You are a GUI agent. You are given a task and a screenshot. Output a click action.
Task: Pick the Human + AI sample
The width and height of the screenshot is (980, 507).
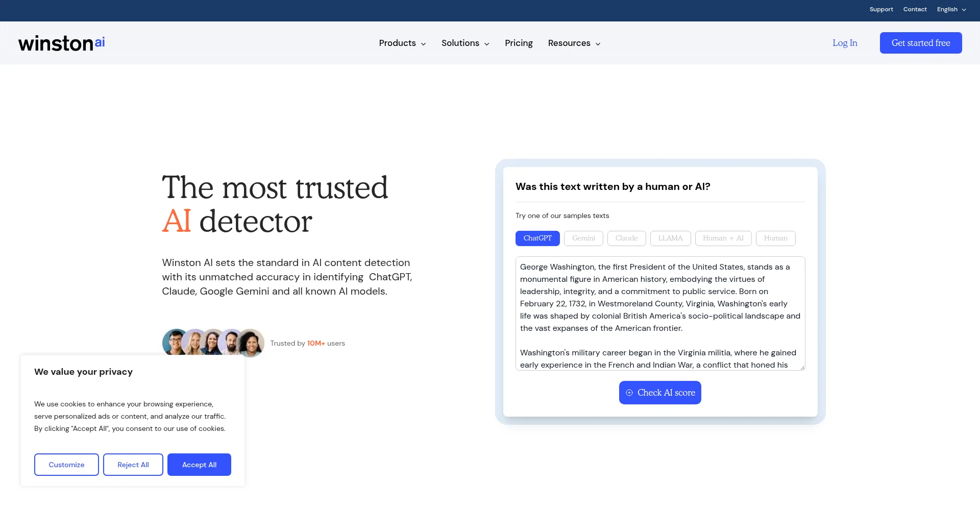723,238
